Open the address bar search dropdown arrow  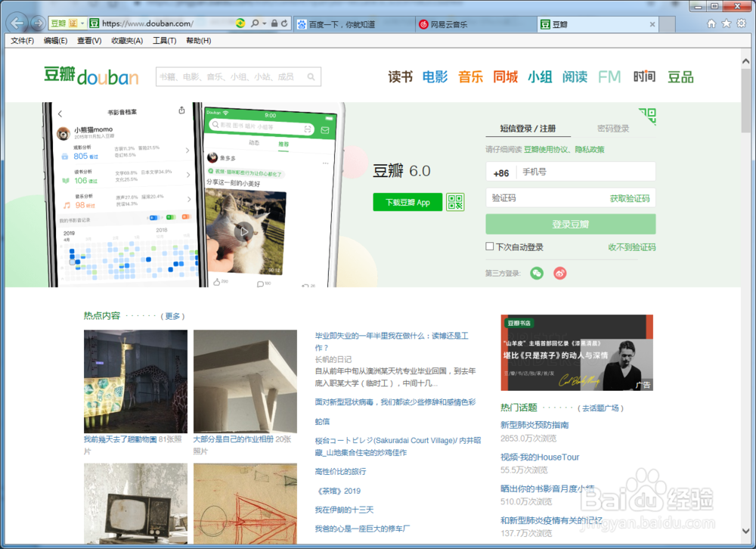(264, 23)
